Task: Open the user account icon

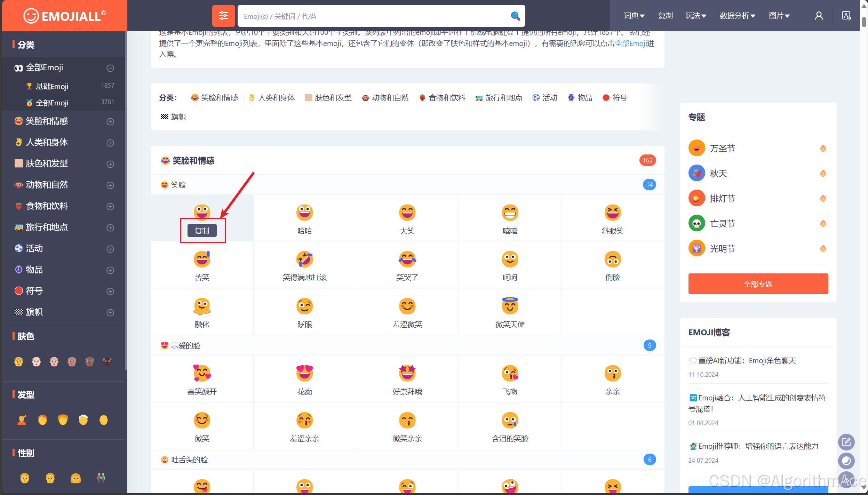Action: click(819, 16)
